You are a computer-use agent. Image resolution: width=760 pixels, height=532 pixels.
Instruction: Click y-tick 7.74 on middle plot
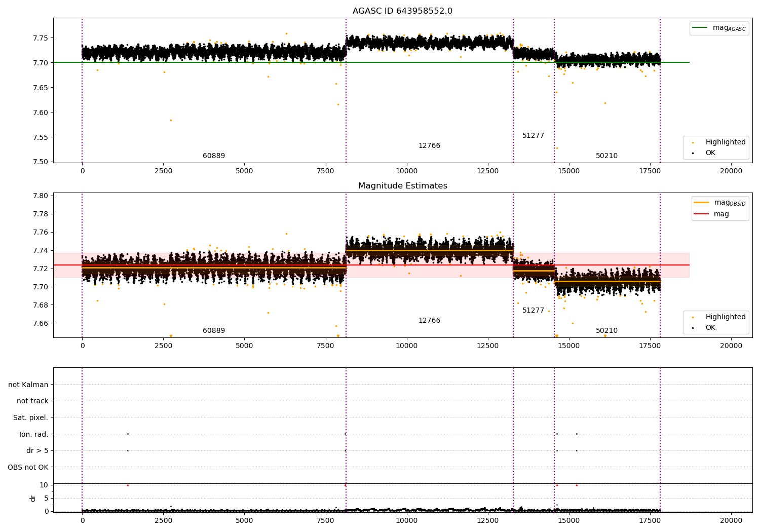tap(41, 250)
